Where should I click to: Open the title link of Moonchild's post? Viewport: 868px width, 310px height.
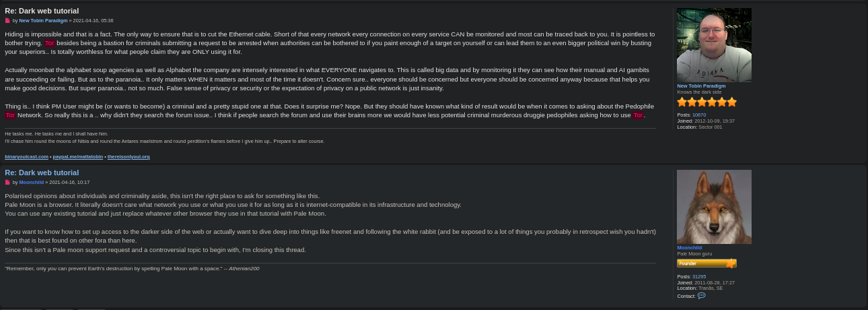(x=42, y=173)
